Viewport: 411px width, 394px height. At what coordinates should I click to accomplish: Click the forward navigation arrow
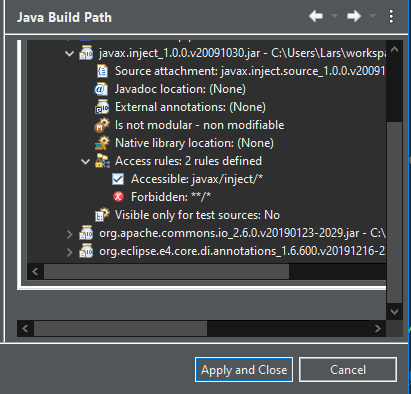pos(354,16)
